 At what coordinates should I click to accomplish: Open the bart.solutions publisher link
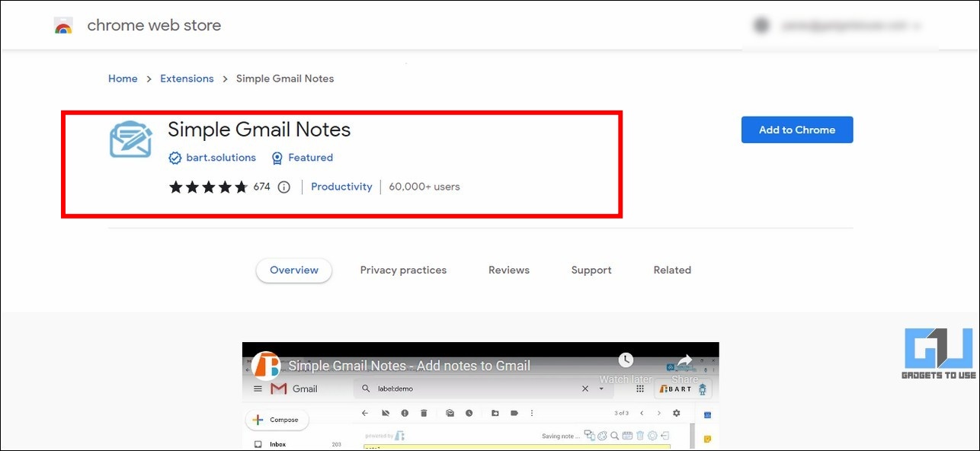tap(221, 158)
